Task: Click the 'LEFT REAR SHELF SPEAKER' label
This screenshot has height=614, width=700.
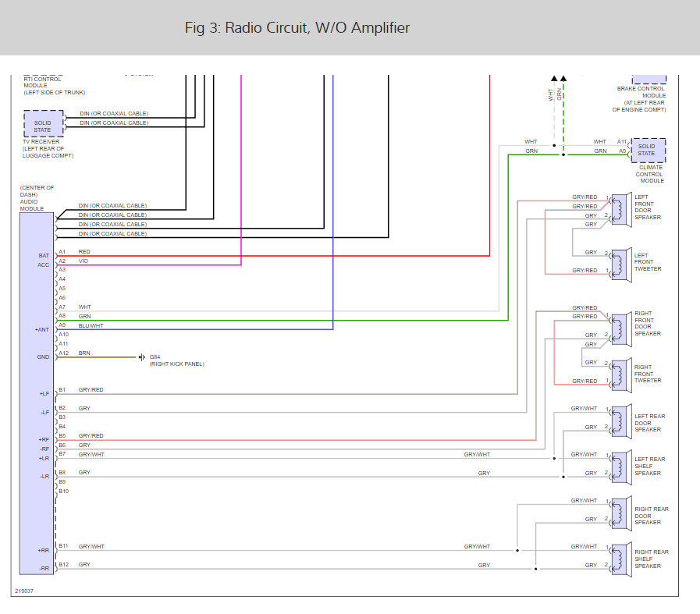Action: (x=650, y=467)
